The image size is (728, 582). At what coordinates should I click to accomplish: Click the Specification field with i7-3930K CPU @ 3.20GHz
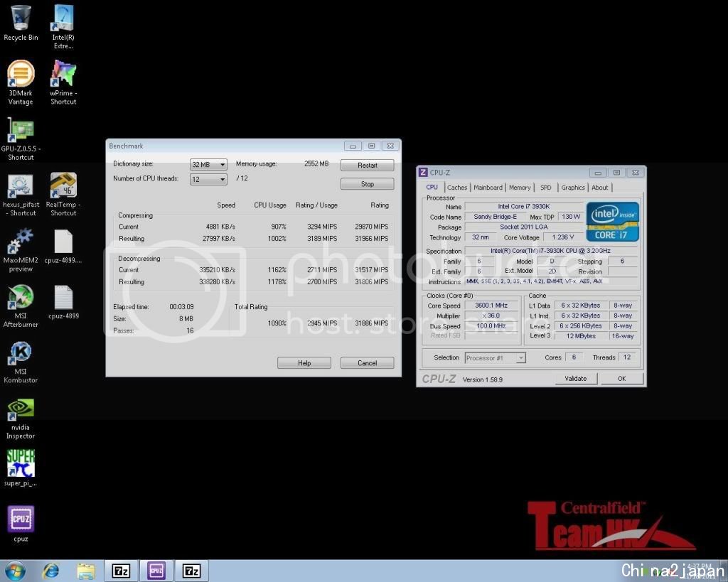click(x=551, y=251)
